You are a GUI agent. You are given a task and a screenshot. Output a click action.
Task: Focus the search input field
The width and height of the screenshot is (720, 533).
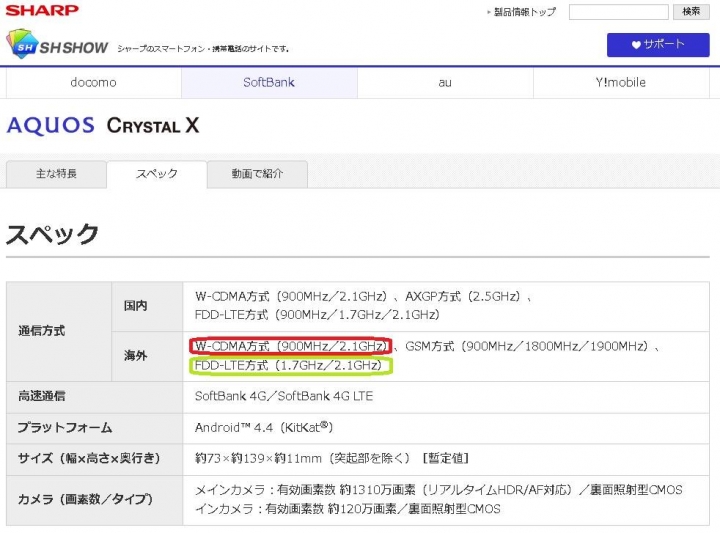[619, 12]
